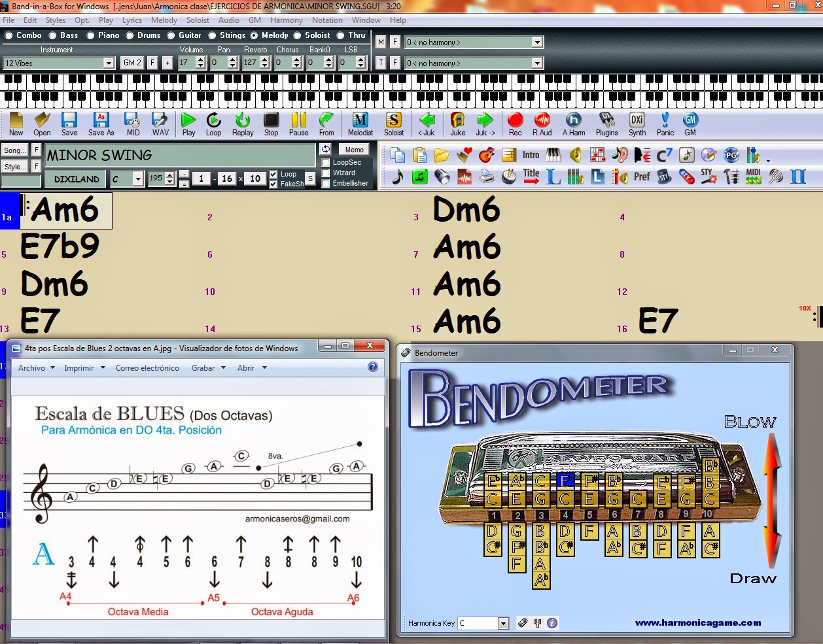Click Correo electrónico in photo viewer
Viewport: 823px width, 644px height.
(x=147, y=368)
